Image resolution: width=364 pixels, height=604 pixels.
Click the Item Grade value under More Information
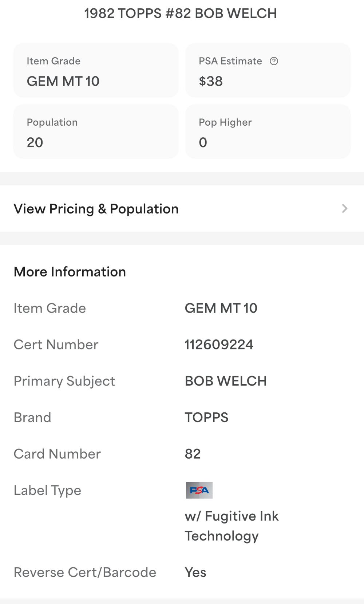(221, 308)
